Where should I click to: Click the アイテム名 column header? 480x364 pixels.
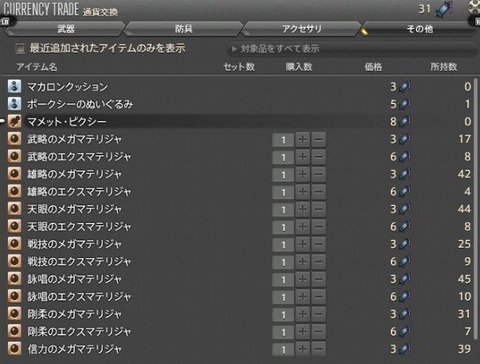[x=37, y=67]
